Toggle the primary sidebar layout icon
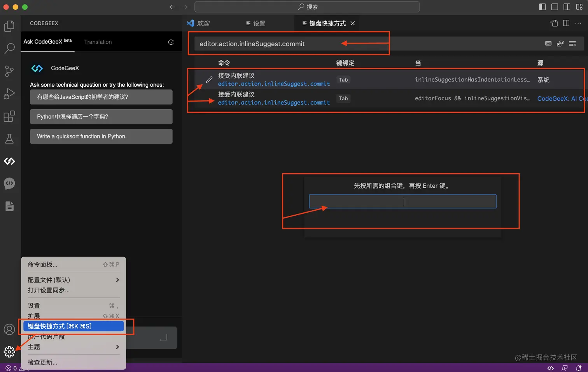 pos(542,7)
